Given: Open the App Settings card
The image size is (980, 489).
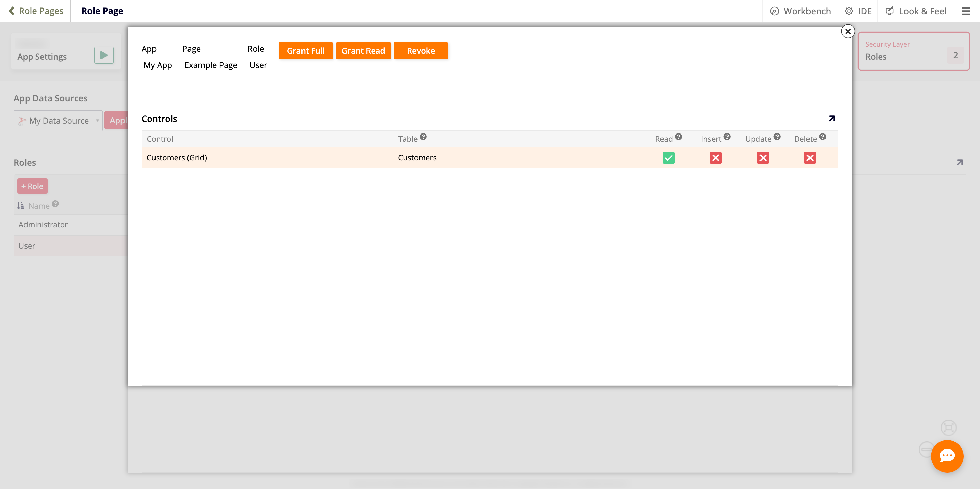Looking at the screenshot, I should tap(66, 51).
